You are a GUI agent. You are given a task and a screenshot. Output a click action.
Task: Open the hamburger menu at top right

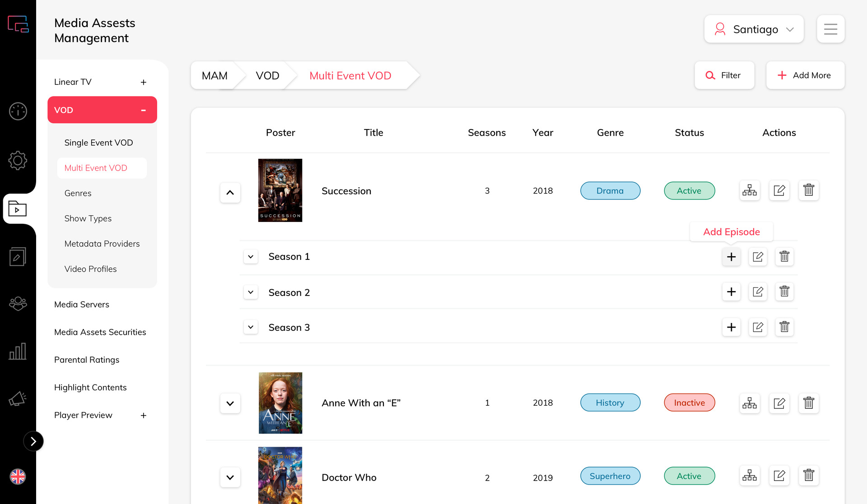(x=830, y=29)
